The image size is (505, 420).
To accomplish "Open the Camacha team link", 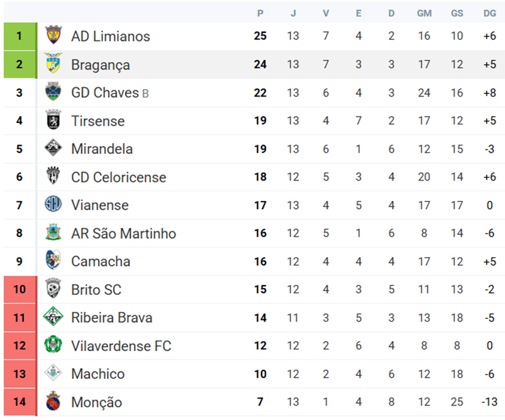I will coord(101,261).
